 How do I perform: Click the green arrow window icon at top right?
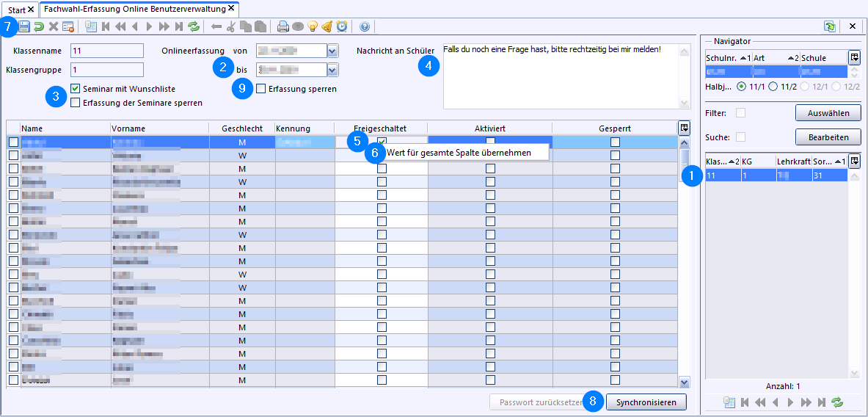click(x=830, y=26)
